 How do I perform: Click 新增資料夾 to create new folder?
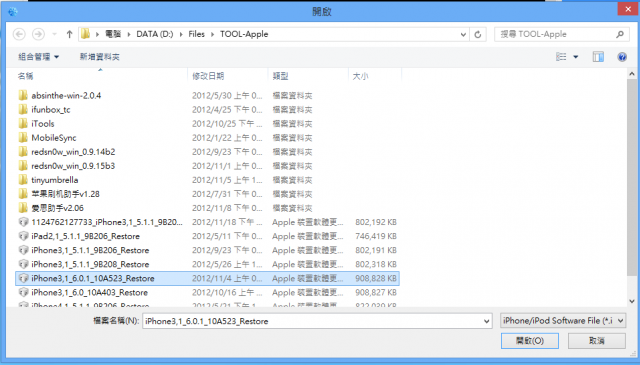point(100,57)
